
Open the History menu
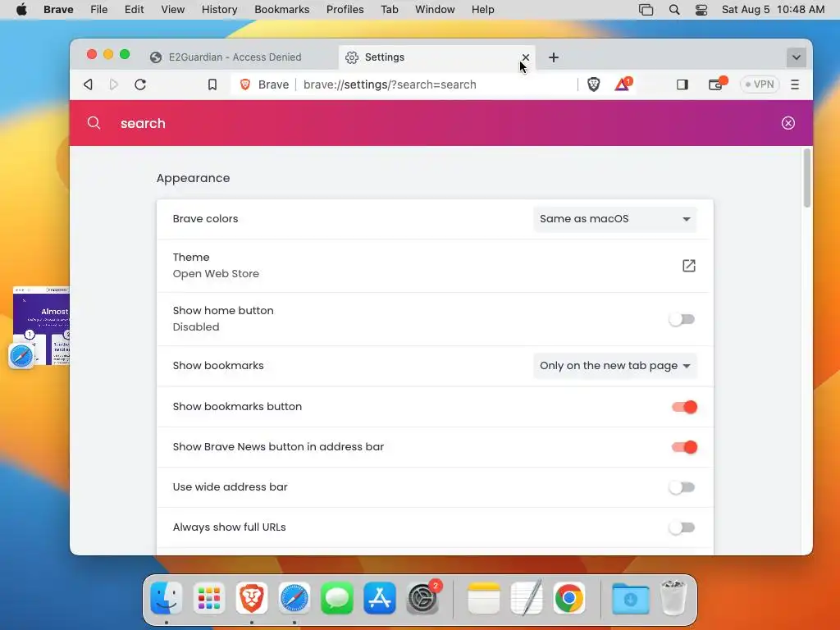(219, 10)
